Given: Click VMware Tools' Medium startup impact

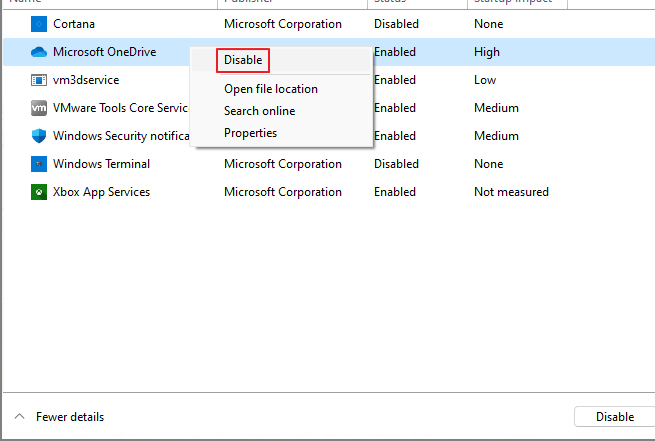Looking at the screenshot, I should coord(496,108).
